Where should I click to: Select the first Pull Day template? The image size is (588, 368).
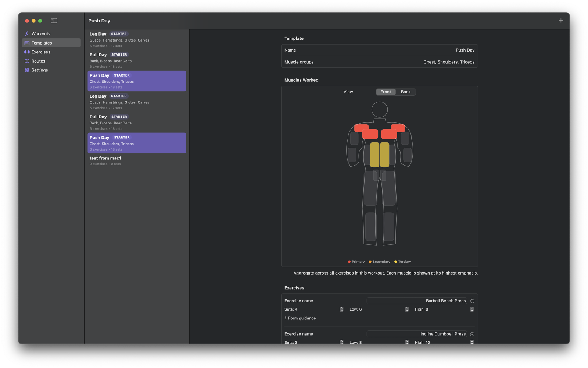tap(137, 60)
